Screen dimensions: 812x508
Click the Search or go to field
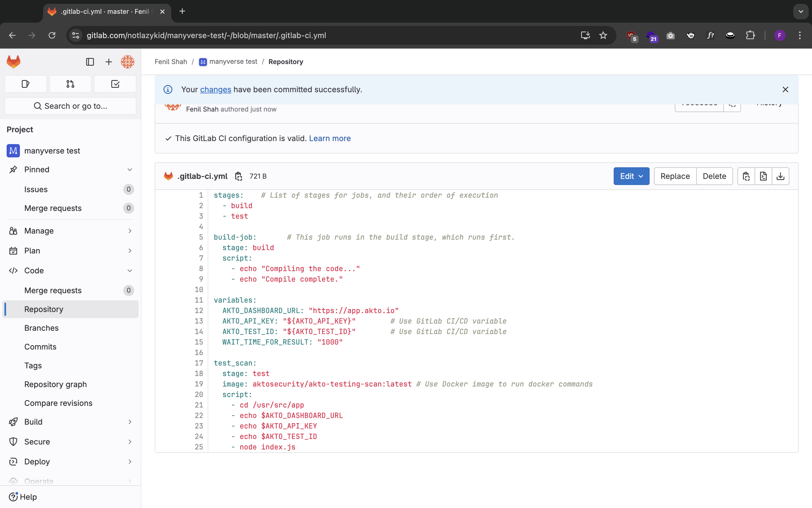[x=70, y=106]
